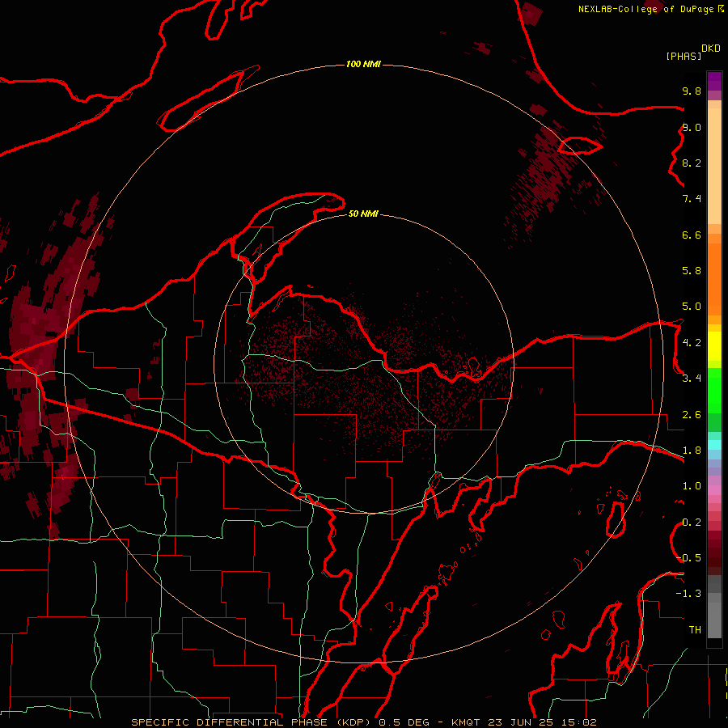Select the 3.4 value on color scale
The height and width of the screenshot is (728, 728).
pyautogui.click(x=692, y=379)
